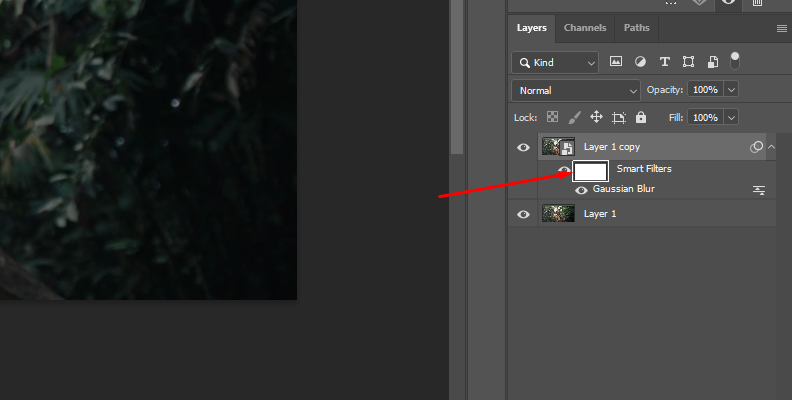The width and height of the screenshot is (792, 400).
Task: Toggle Smart Filters visibility eye
Action: coord(564,170)
